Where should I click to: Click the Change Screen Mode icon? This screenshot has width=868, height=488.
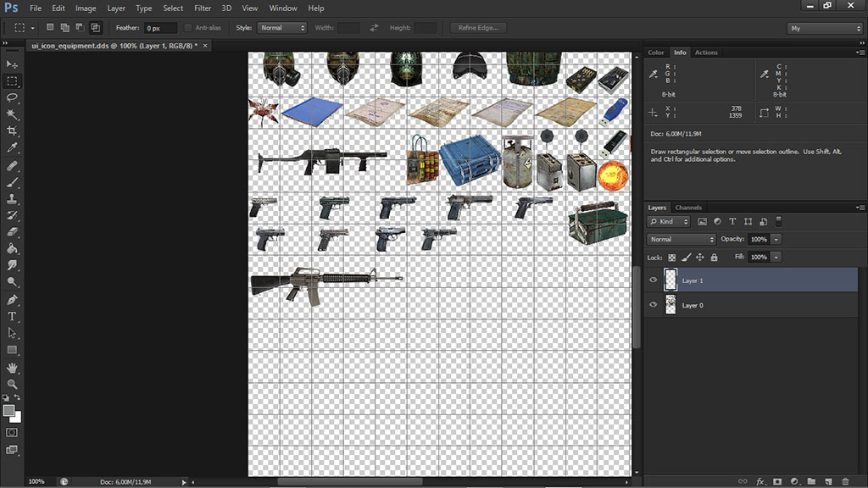pos(12,450)
